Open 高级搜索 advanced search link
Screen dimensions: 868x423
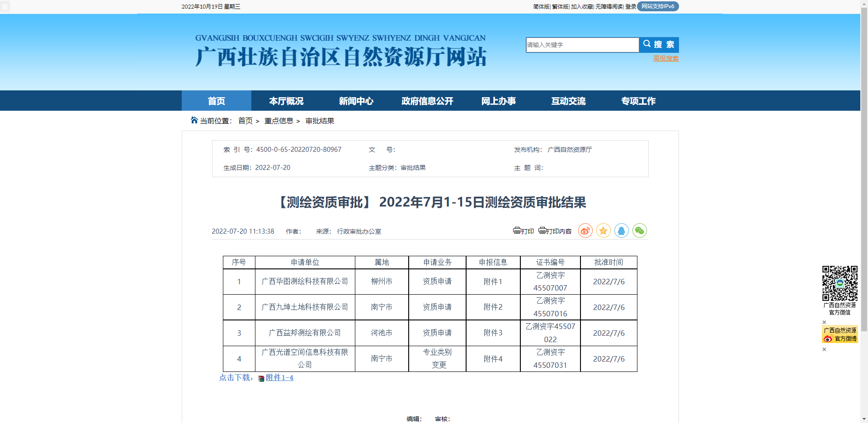(665, 58)
